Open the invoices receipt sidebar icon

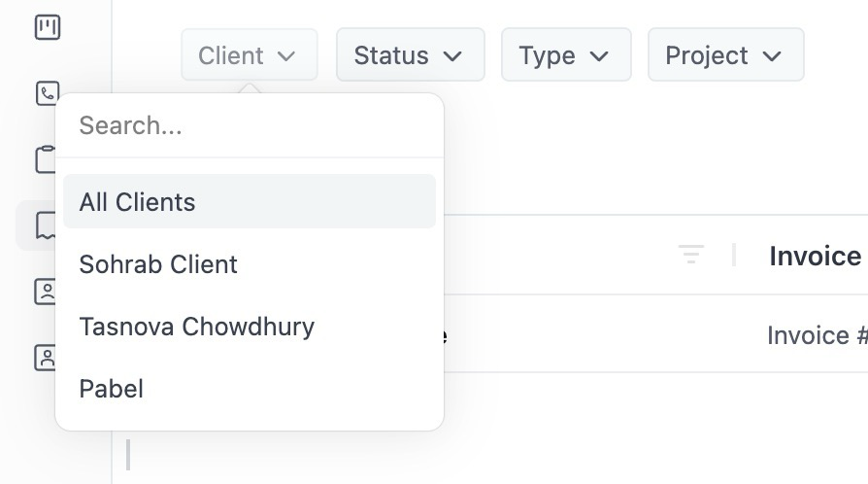[46, 225]
